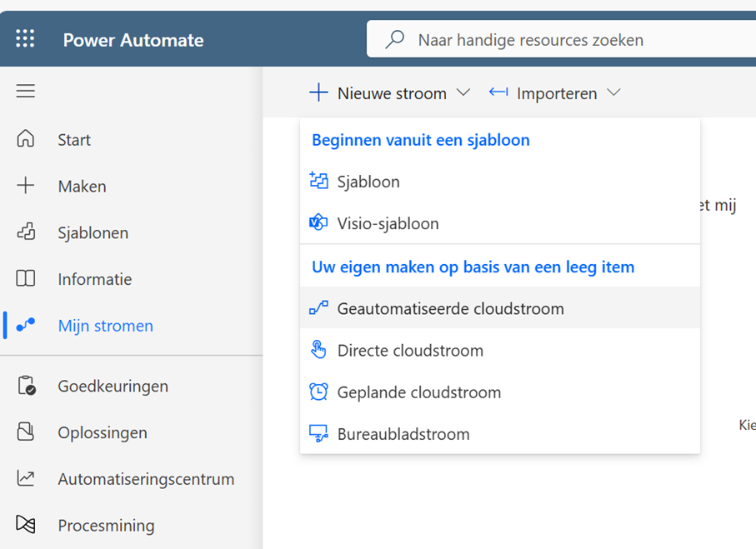Click the Start home icon

26,139
